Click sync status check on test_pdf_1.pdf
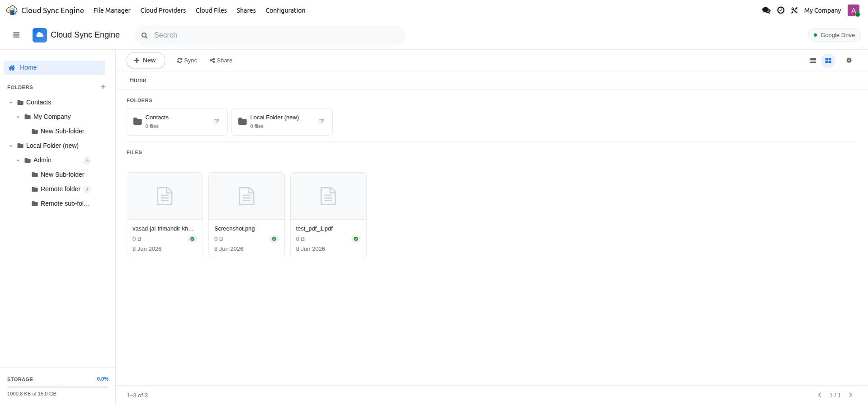Viewport: 868px width, 405px height. point(356,239)
